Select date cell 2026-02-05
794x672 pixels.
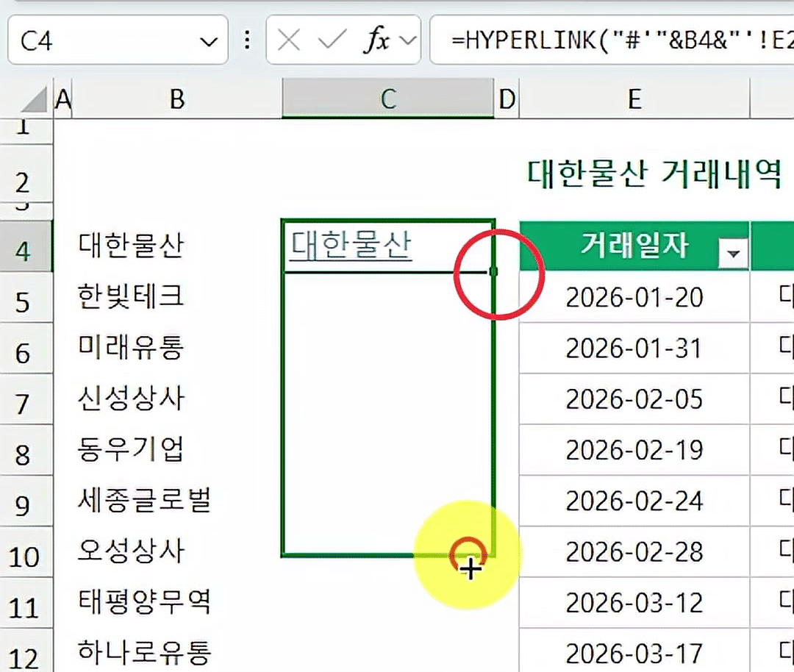pos(634,399)
